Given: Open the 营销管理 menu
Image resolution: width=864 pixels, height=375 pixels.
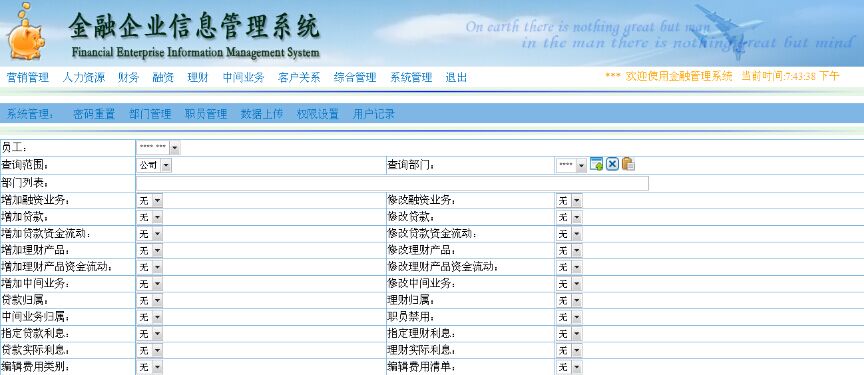Looking at the screenshot, I should (28, 78).
